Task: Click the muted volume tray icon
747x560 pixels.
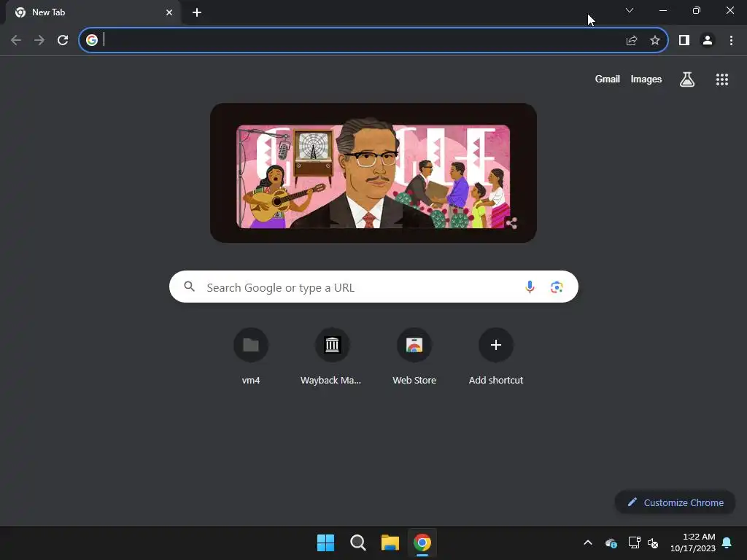Action: coord(653,542)
